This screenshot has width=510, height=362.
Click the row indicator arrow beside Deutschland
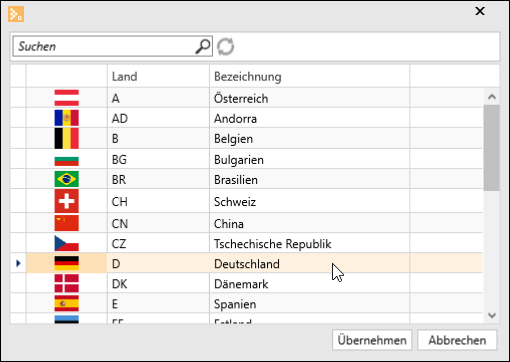(x=18, y=263)
